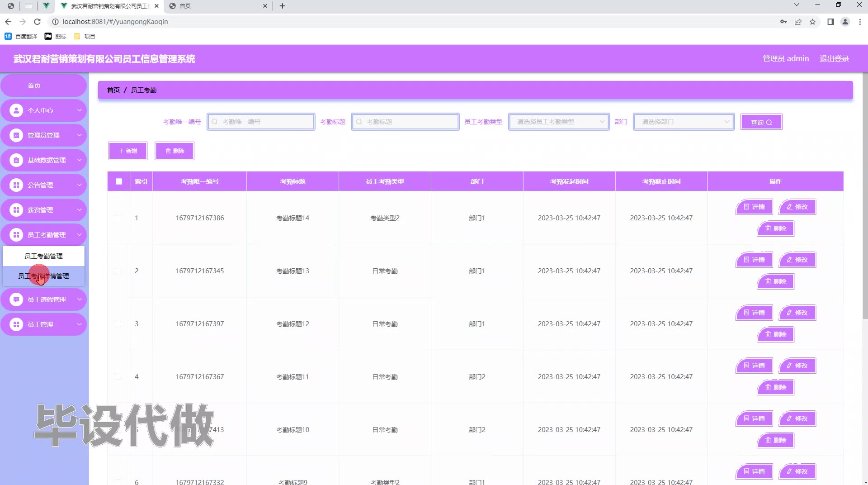Expand 基础数据管理 menu via its chevron
The image size is (868, 485).
[80, 160]
